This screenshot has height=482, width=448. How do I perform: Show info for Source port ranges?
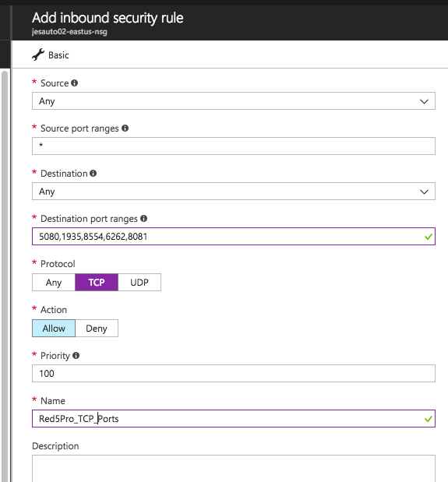pos(125,128)
